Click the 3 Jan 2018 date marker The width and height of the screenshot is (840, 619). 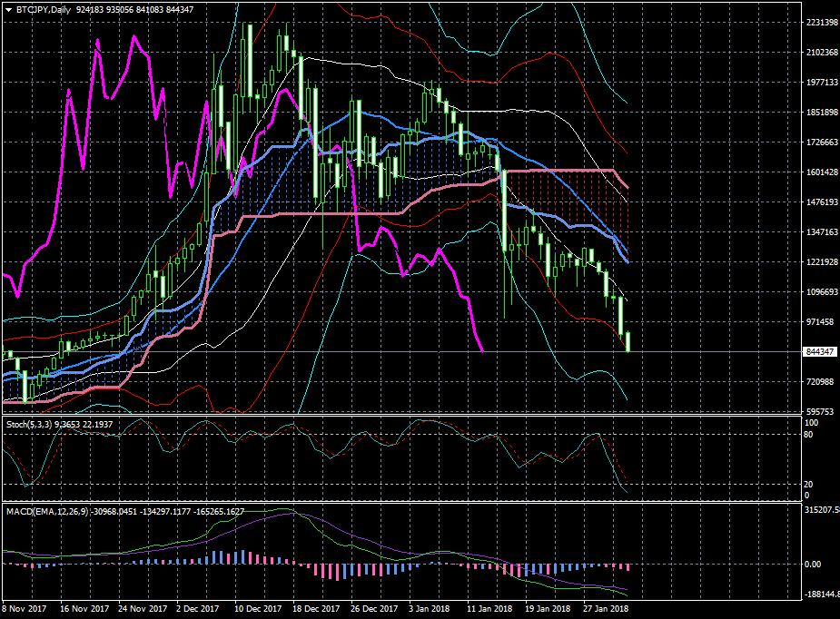(x=429, y=609)
